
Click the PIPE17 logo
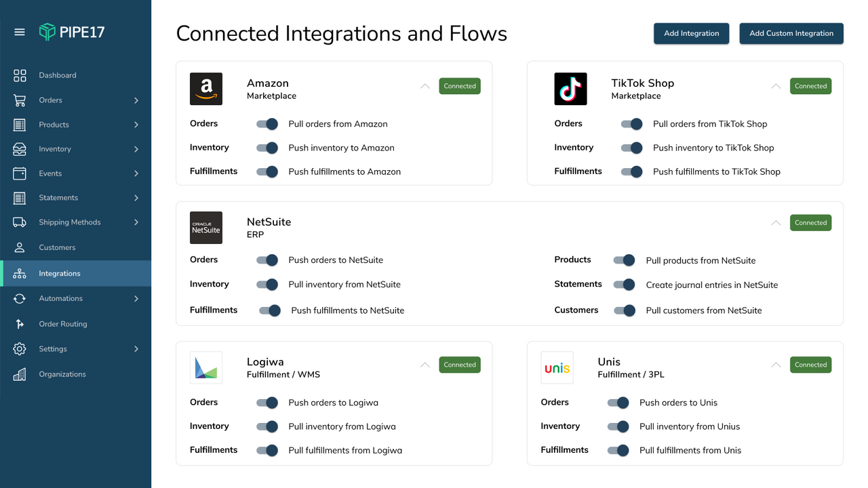point(72,32)
